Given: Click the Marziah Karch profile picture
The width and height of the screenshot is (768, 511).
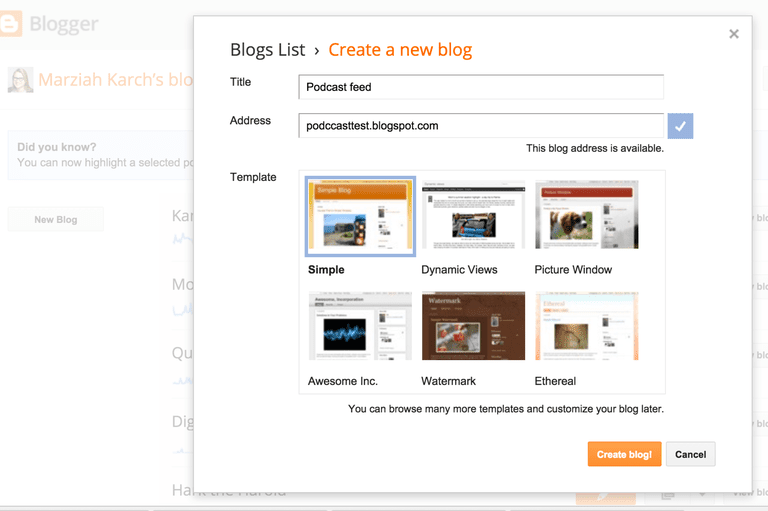Looking at the screenshot, I should pyautogui.click(x=21, y=80).
